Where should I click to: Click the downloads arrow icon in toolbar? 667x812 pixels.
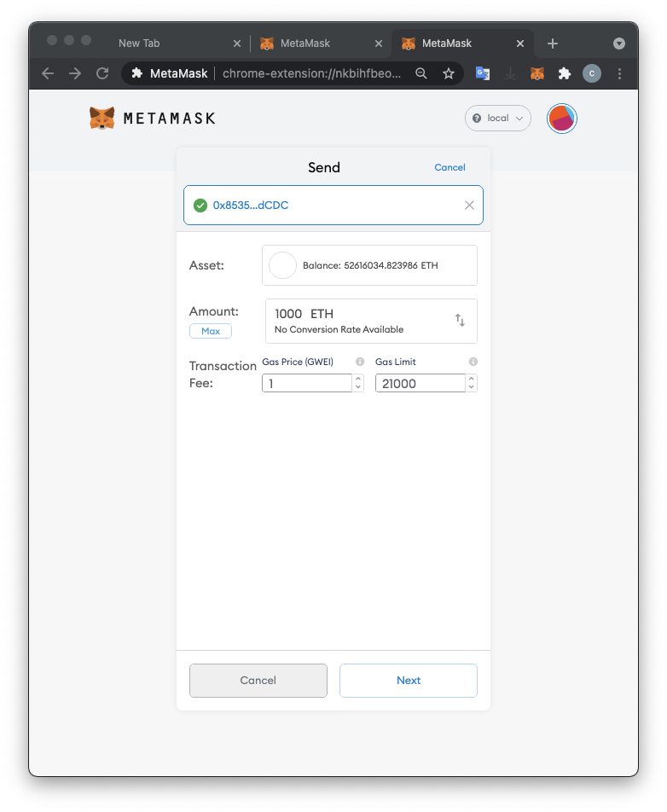coord(510,73)
